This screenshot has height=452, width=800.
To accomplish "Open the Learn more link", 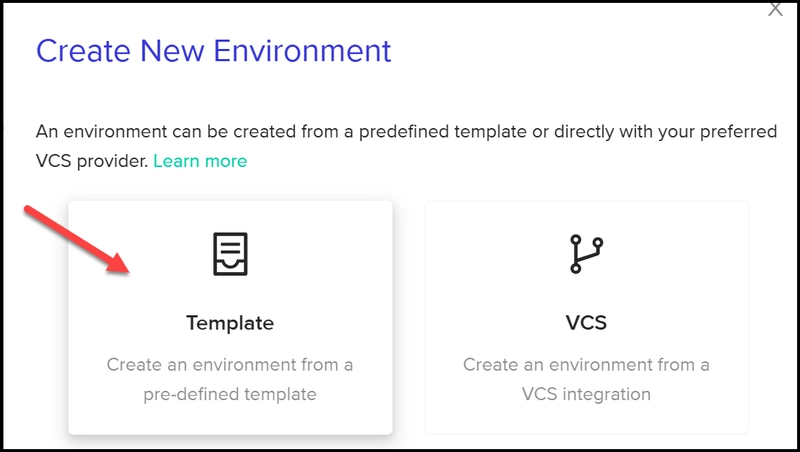I will (200, 161).
